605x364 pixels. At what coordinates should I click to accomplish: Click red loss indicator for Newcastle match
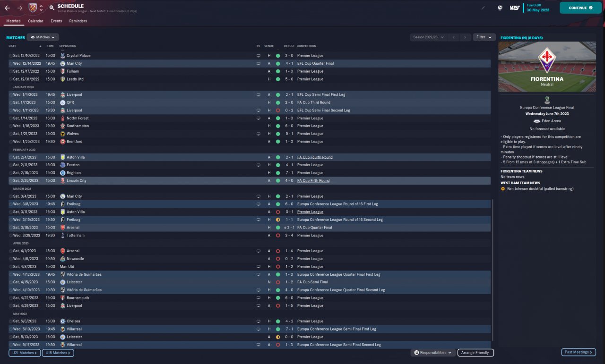tap(278, 259)
